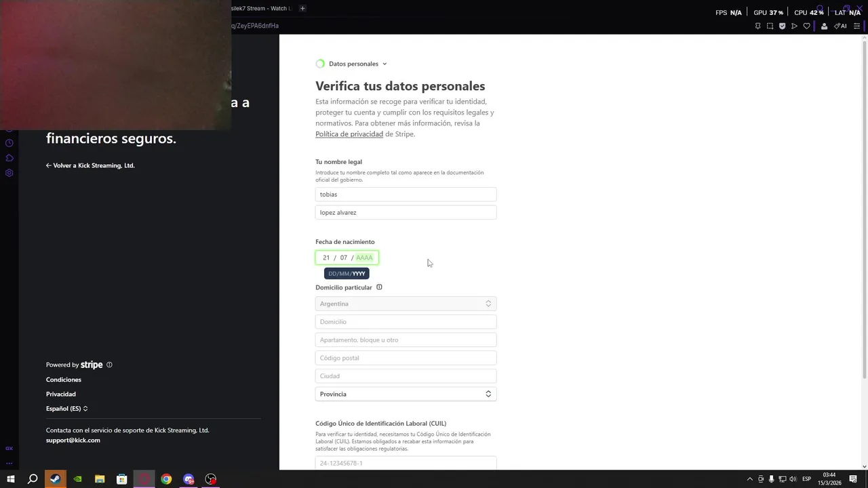
Task: Open the Español (ES) language selector
Action: (66, 409)
